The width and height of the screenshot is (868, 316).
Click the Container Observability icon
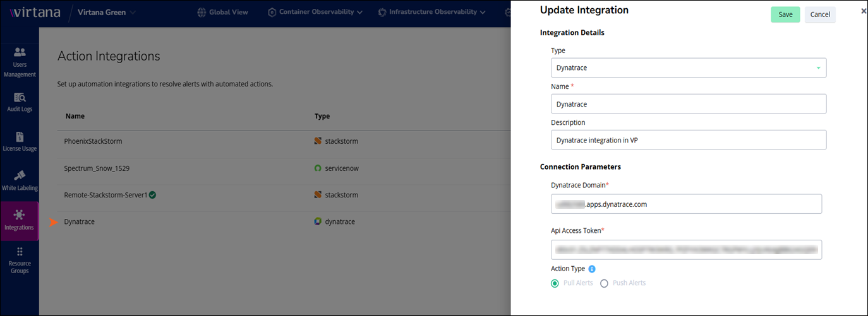[x=272, y=12]
